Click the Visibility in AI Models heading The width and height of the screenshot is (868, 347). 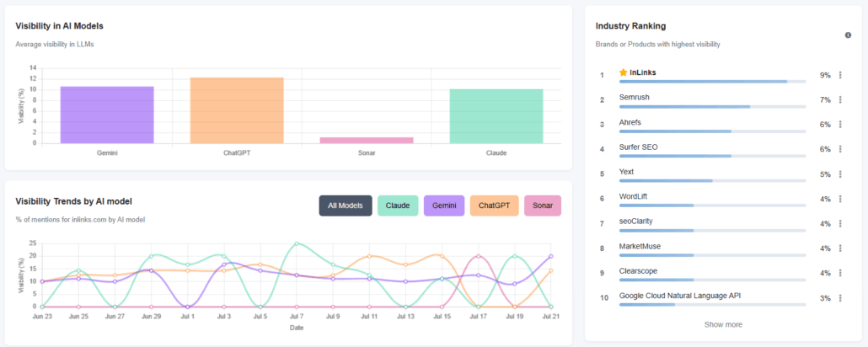pyautogui.click(x=59, y=25)
